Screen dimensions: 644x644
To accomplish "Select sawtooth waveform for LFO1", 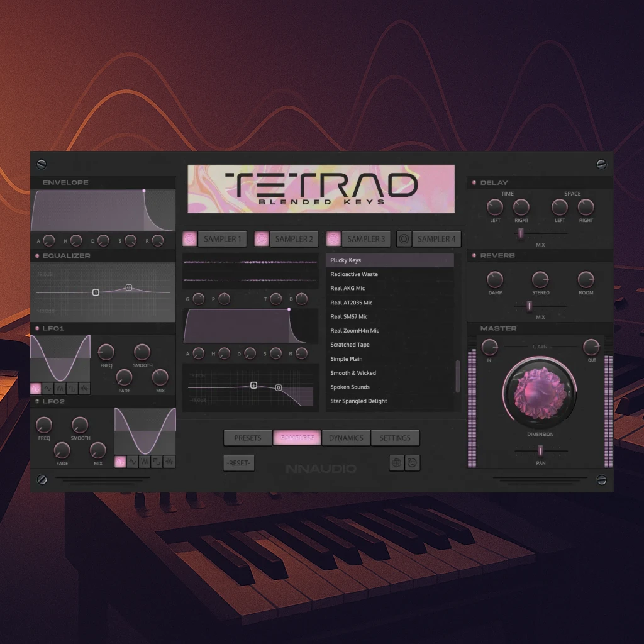I will point(60,388).
